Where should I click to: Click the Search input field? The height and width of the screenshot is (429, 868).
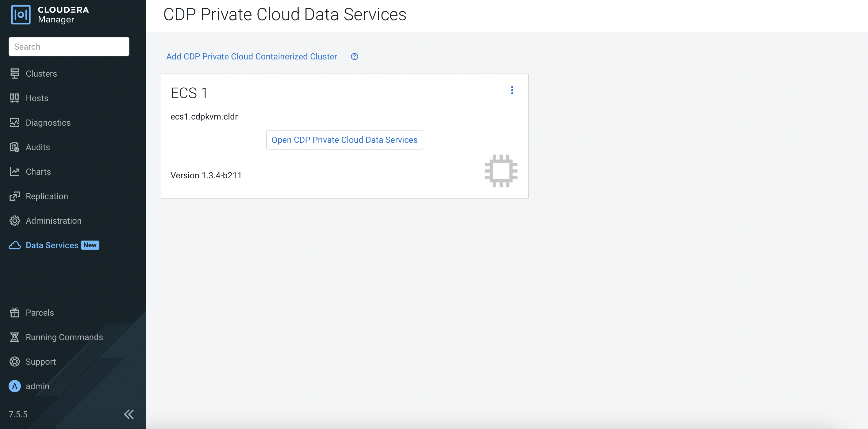[x=69, y=47]
